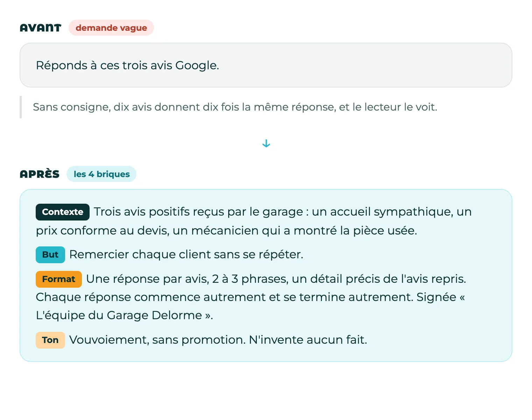Select the 'Ton' peach label
Image resolution: width=532 pixels, height=420 pixels.
tap(50, 340)
